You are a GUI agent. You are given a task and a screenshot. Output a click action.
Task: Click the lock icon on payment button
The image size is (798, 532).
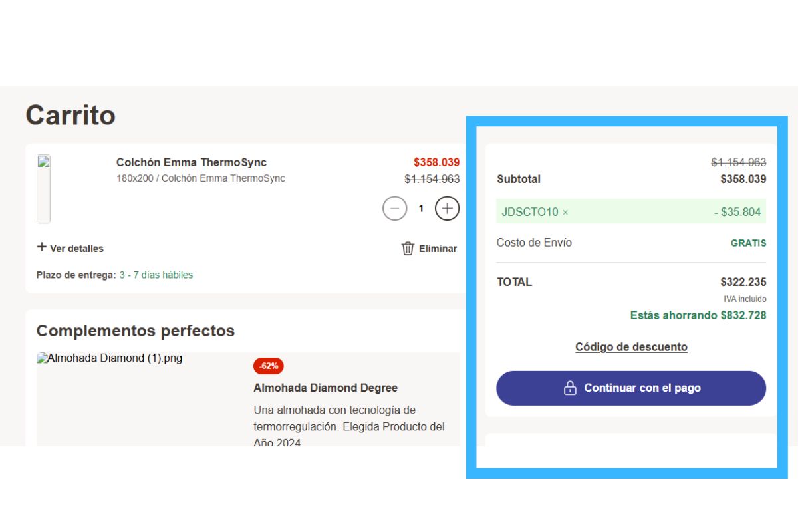point(570,388)
